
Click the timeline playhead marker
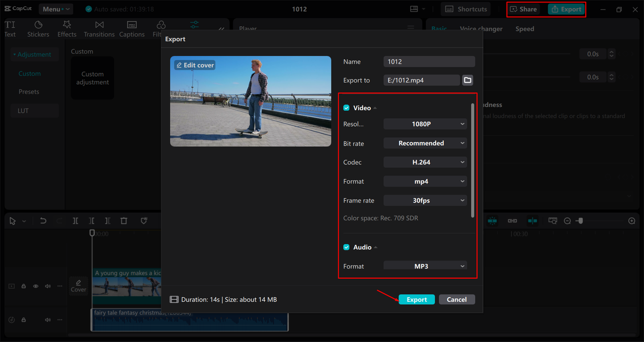(92, 233)
